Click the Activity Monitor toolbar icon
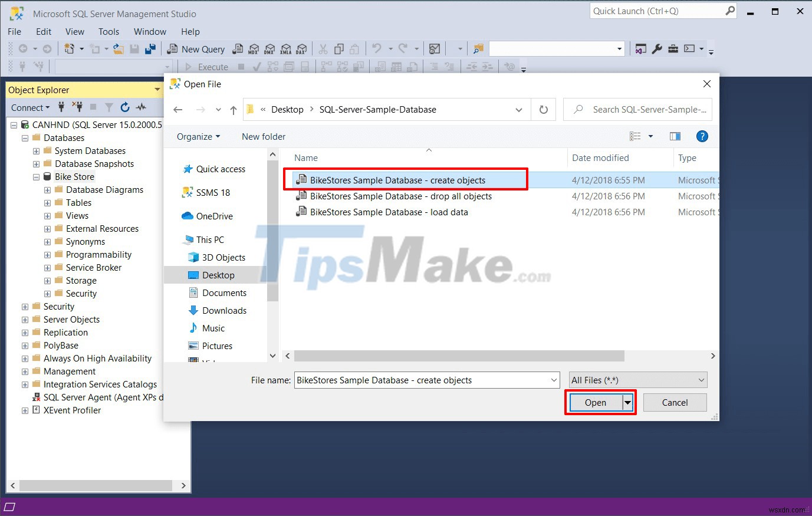The width and height of the screenshot is (812, 516). tap(435, 49)
